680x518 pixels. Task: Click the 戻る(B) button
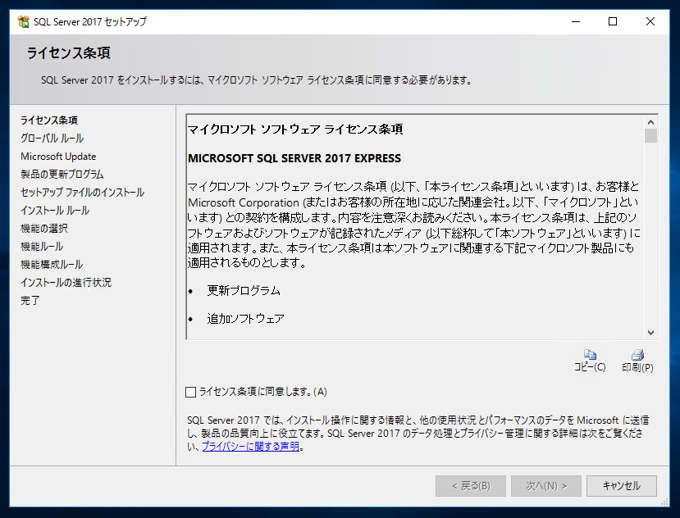[471, 486]
